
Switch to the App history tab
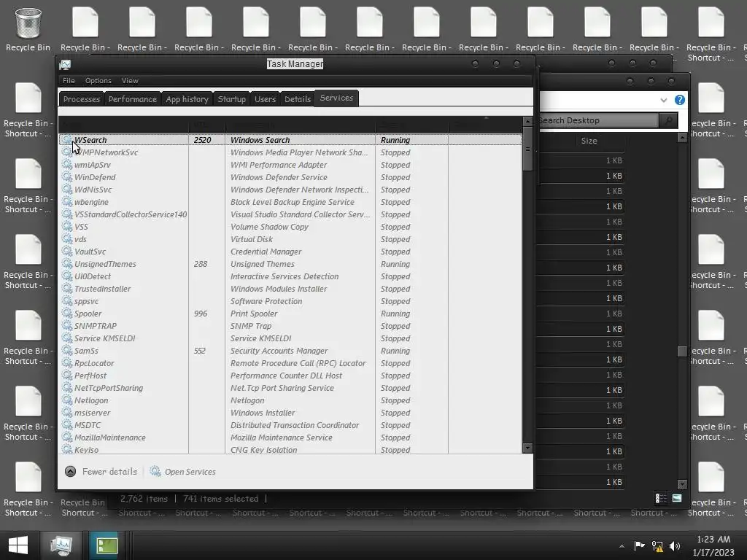click(187, 99)
